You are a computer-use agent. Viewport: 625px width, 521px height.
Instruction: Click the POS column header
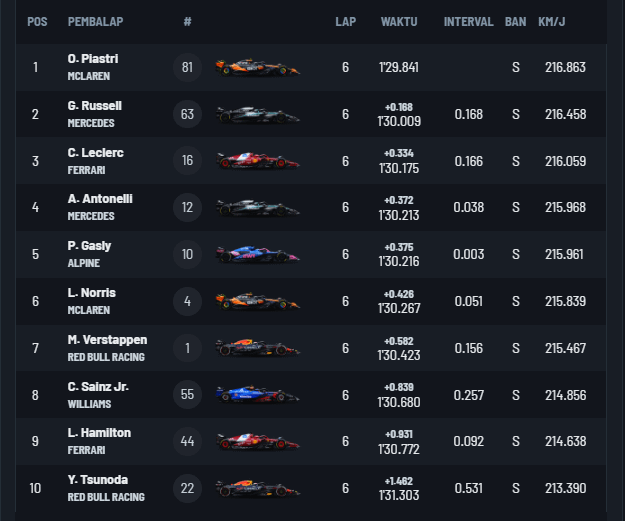pyautogui.click(x=37, y=21)
